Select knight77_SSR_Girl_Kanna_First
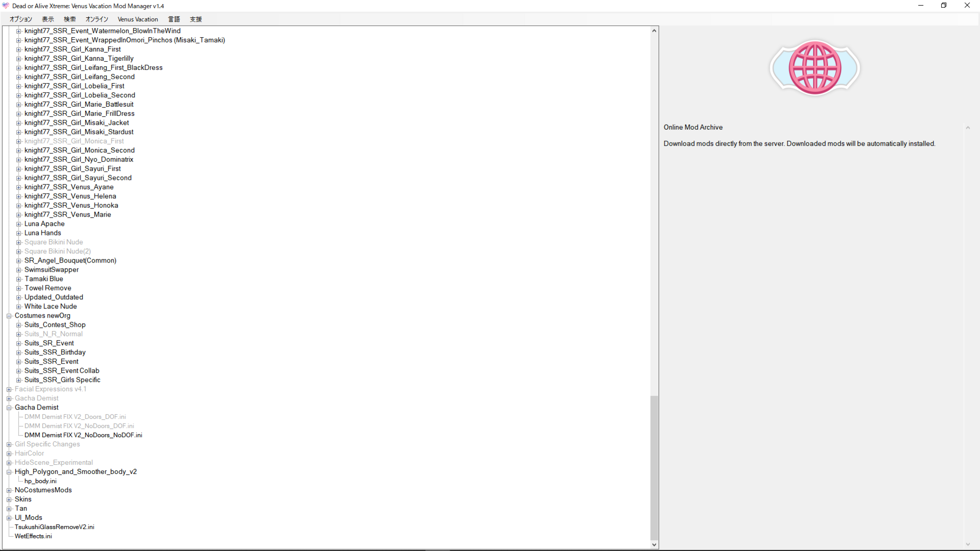The image size is (980, 551). coord(72,50)
